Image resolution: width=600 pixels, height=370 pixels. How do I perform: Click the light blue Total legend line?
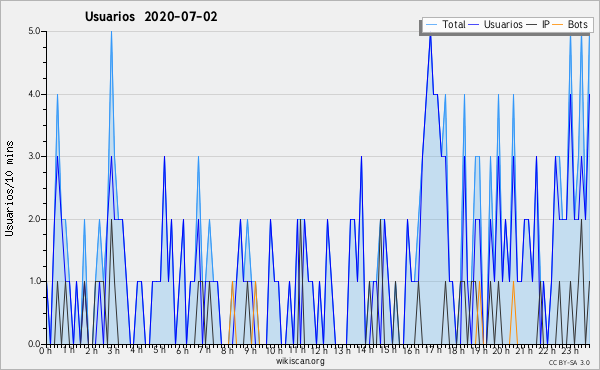431,24
